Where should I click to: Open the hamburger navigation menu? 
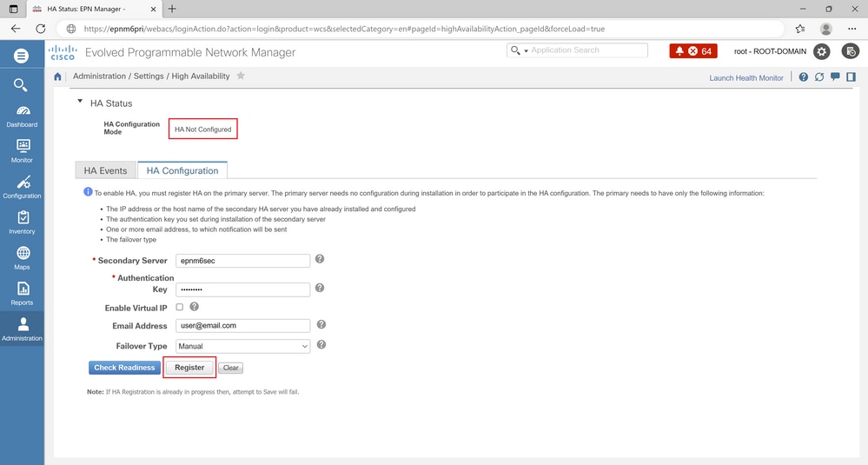point(21,56)
